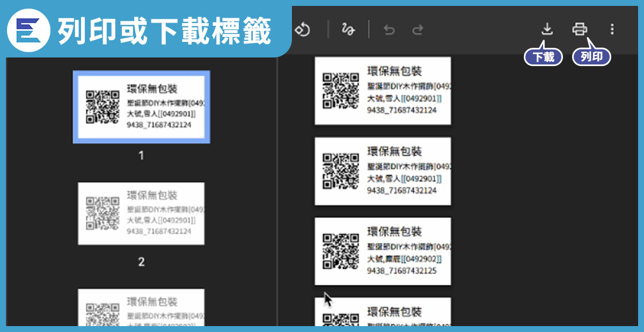This screenshot has width=644, height=332.
Task: Select page 2 thumbnail in sidebar
Action: (141, 213)
